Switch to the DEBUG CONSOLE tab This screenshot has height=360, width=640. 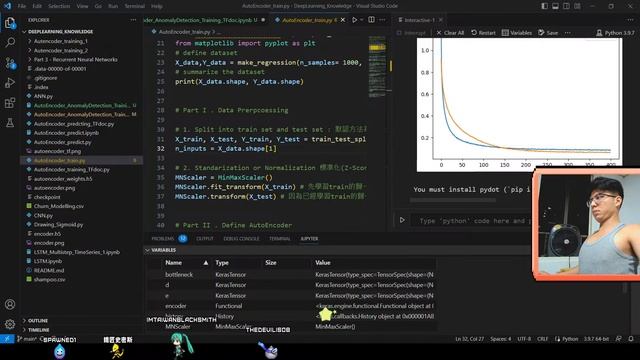241,238
